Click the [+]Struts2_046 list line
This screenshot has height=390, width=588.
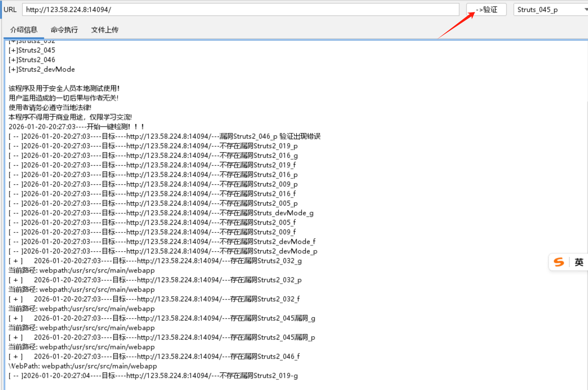pos(32,60)
